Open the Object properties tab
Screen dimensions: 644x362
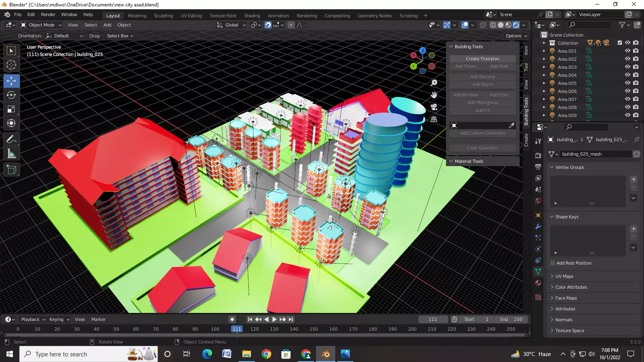click(x=538, y=215)
